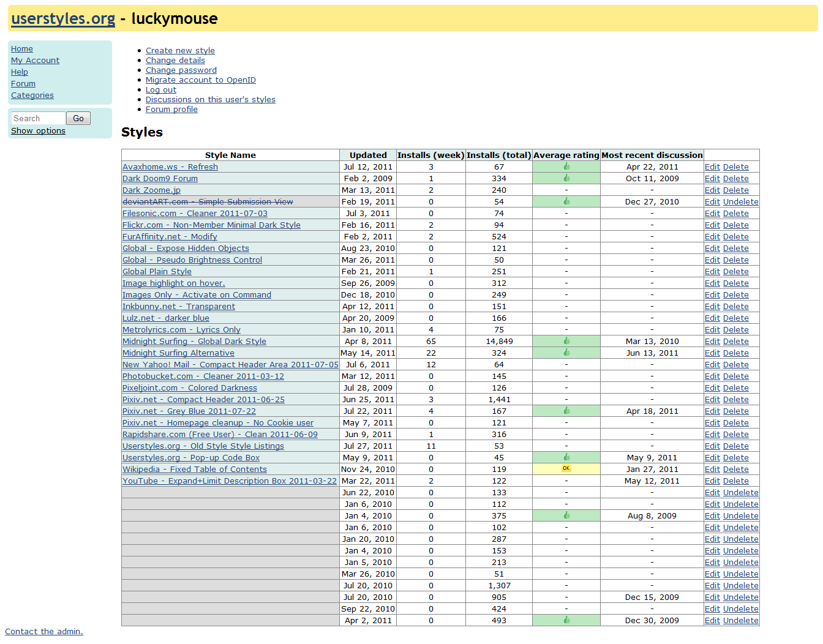Open Image highlight on hover style
The width and height of the screenshot is (823, 644).
(x=174, y=283)
